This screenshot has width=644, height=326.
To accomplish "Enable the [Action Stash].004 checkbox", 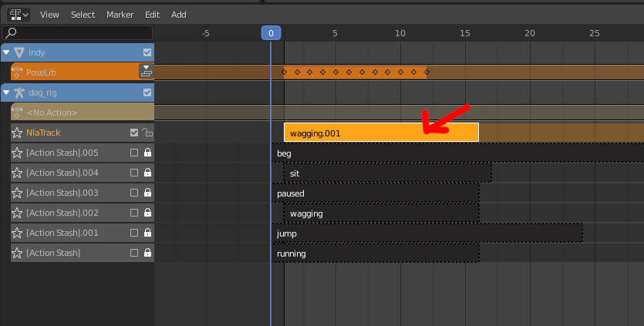I will [x=134, y=173].
